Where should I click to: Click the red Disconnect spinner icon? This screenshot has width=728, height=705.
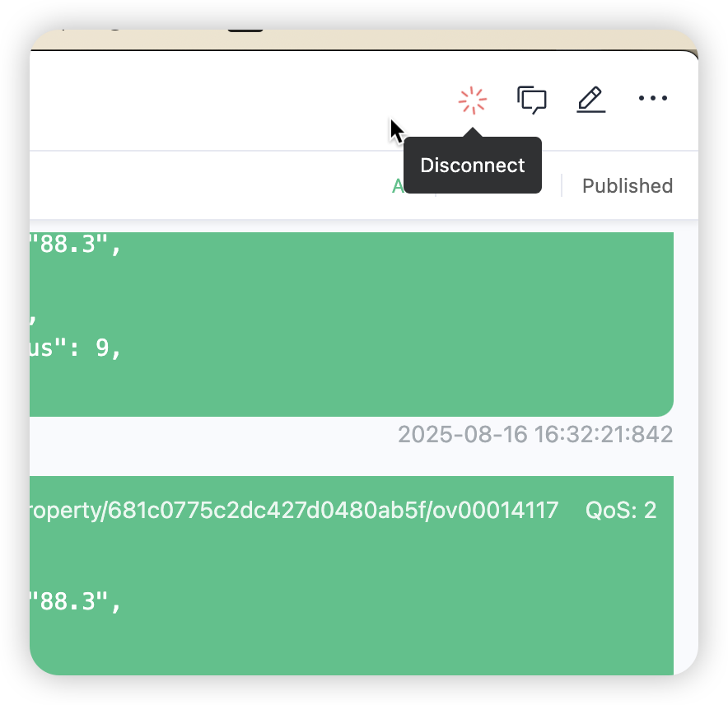(x=472, y=100)
